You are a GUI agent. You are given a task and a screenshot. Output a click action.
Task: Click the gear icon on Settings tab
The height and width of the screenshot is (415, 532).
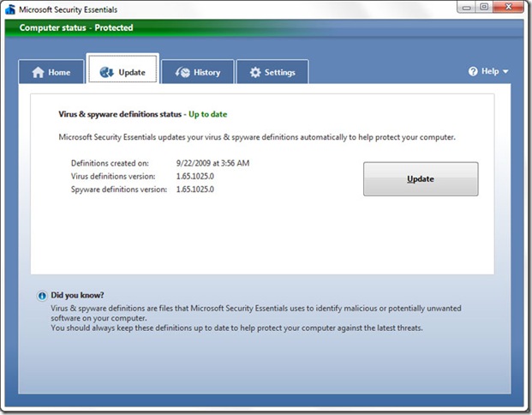pos(255,73)
